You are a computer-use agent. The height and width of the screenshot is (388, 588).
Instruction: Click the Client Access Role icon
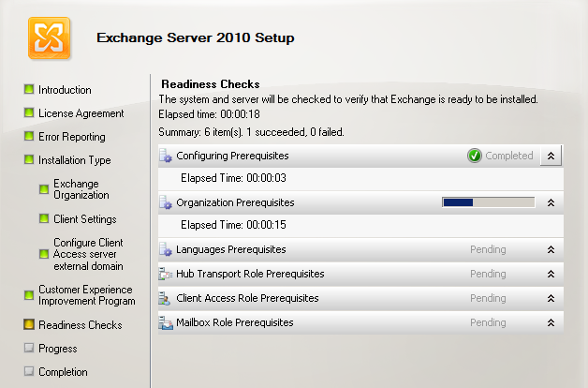[164, 298]
